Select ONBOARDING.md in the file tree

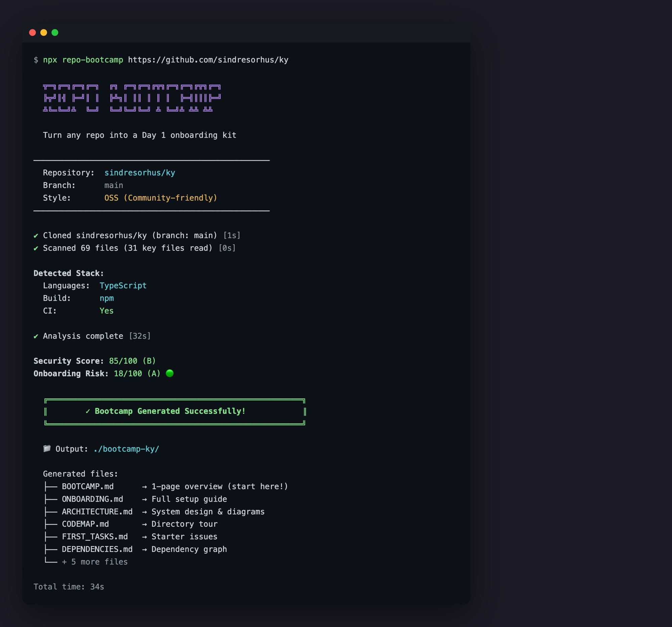point(92,499)
